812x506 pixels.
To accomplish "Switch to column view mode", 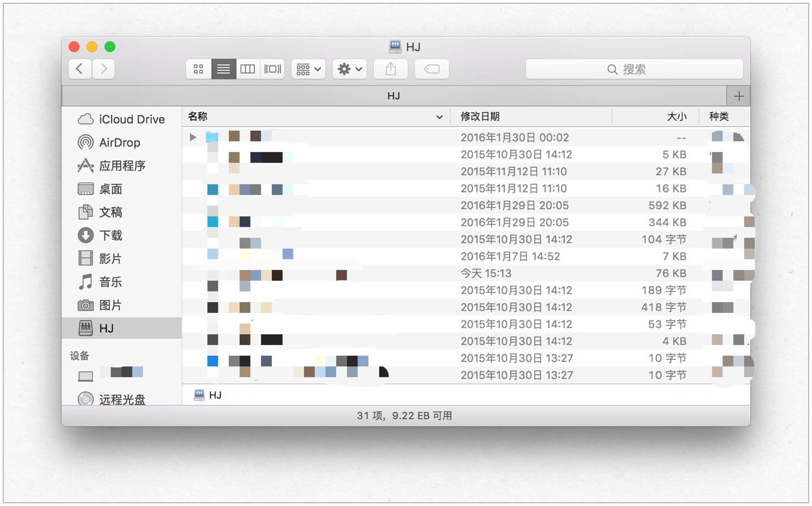I will coord(248,69).
